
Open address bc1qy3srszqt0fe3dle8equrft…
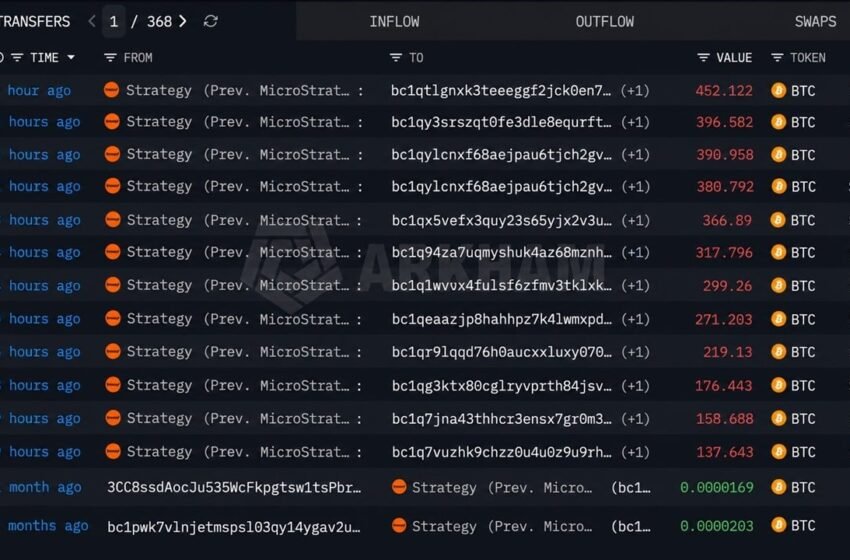[501, 123]
